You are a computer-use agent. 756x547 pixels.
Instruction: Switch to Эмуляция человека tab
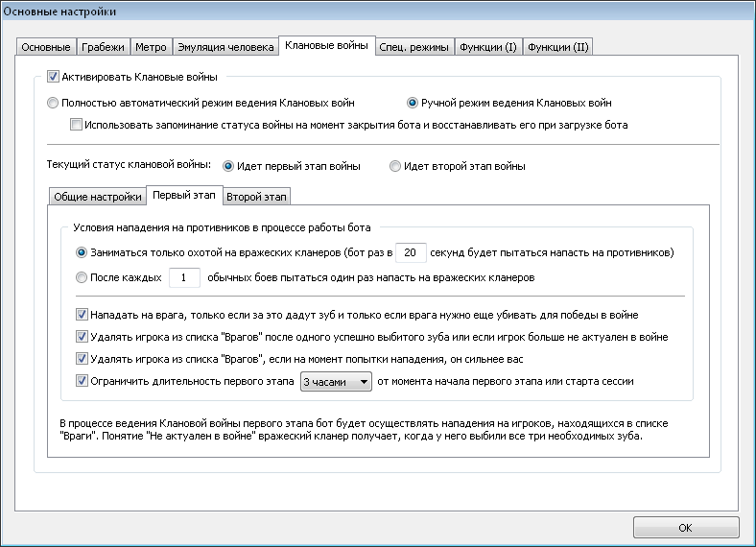click(x=225, y=47)
